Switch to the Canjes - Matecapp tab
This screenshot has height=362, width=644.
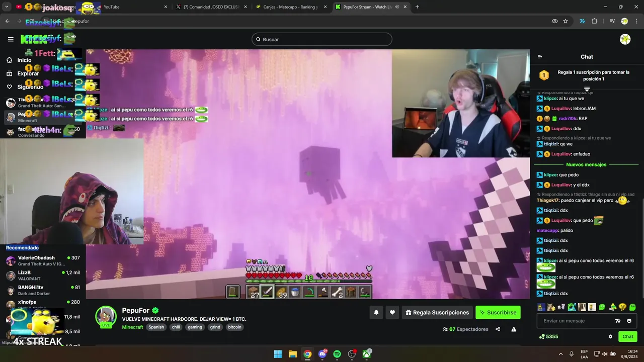tap(291, 7)
